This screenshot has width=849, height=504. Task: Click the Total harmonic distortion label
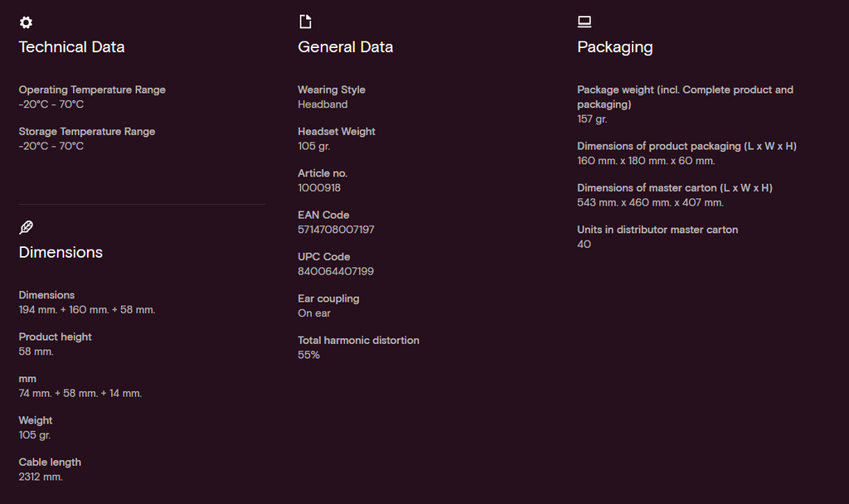[x=358, y=341]
